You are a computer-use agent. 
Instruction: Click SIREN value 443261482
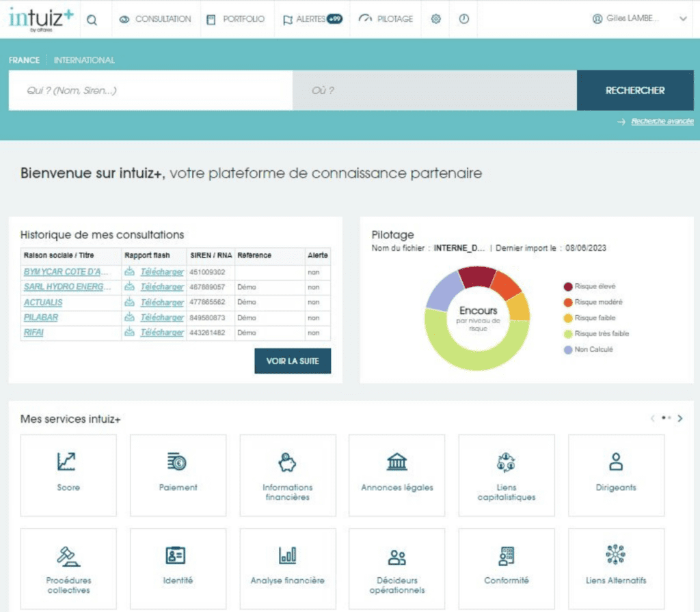tap(207, 333)
